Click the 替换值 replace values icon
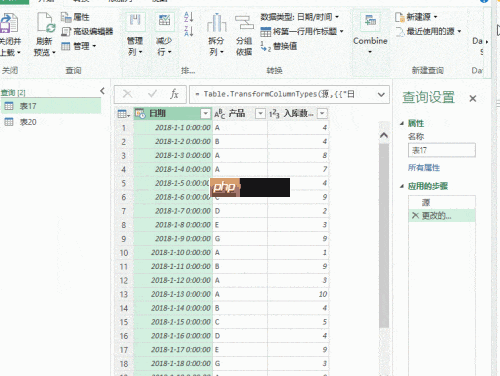The height and width of the screenshot is (376, 500). [x=266, y=46]
